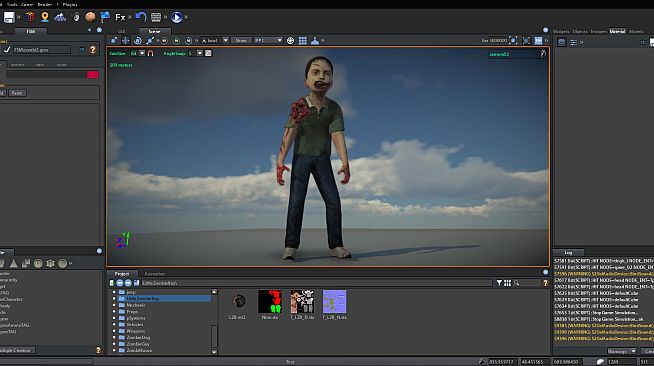Expand the pSystems folder node
This screenshot has height=366, width=654.
114,318
